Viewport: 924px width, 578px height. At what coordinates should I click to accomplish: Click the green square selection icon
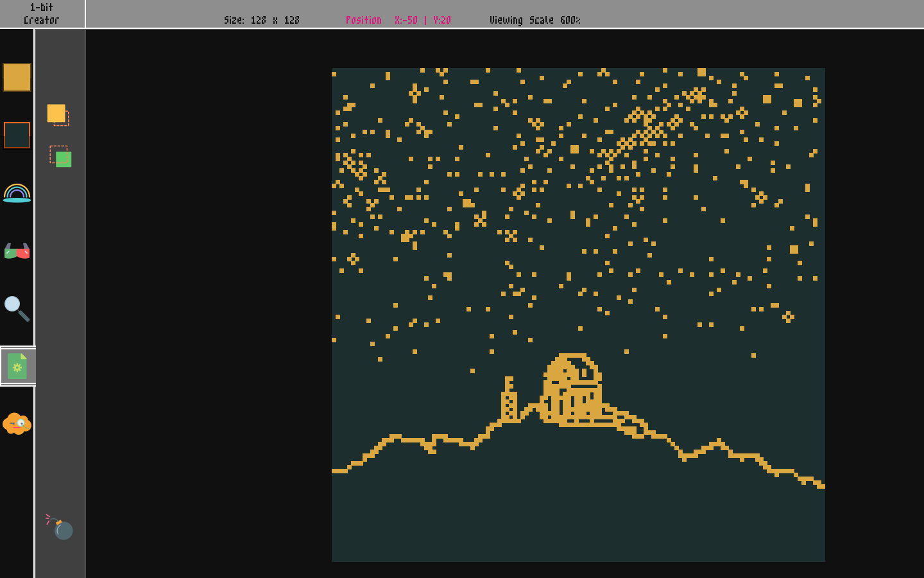[61, 156]
